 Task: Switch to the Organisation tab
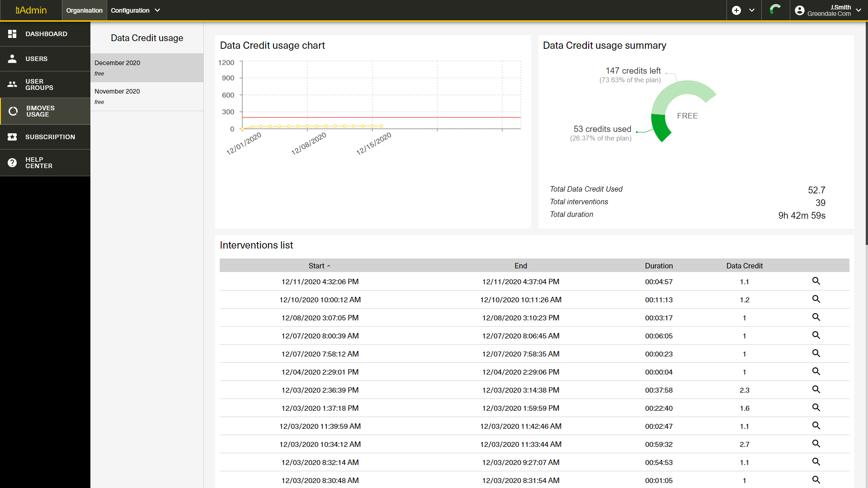84,10
